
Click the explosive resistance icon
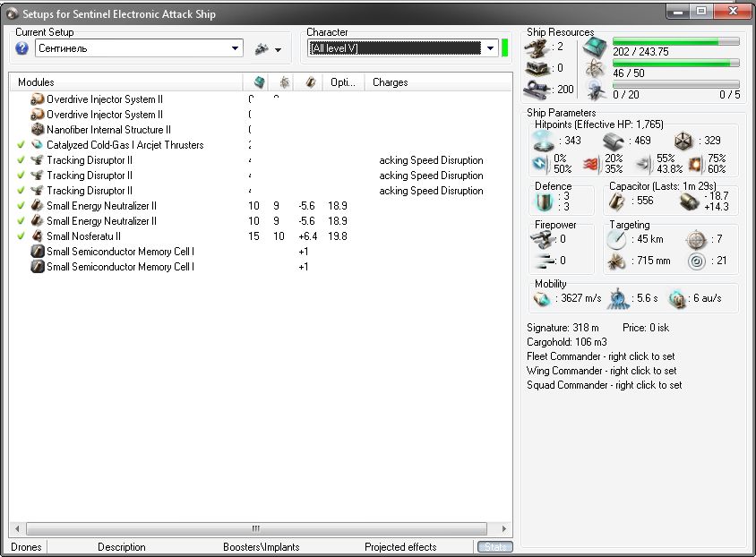[x=695, y=164]
